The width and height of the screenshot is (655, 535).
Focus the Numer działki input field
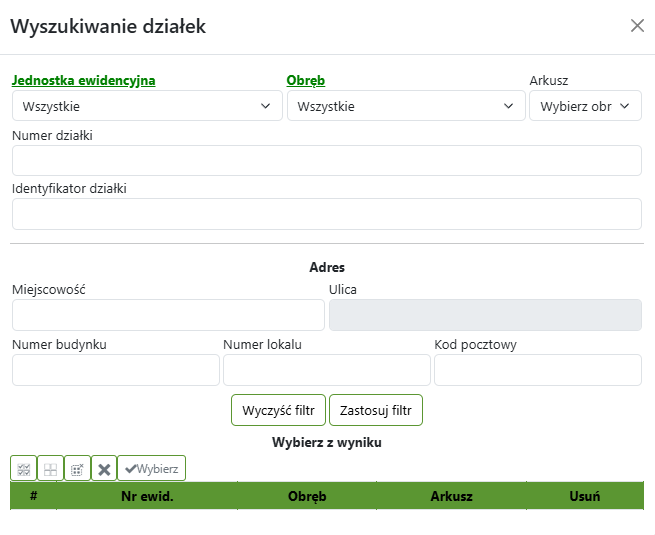(x=326, y=160)
